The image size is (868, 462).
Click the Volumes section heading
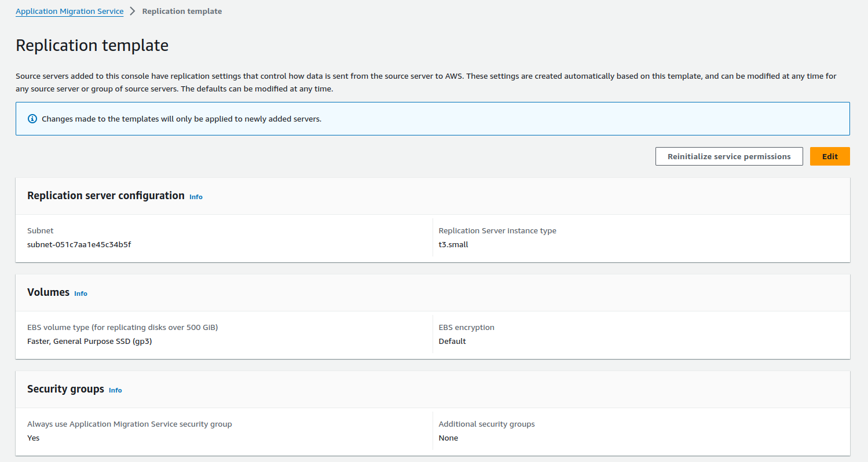click(x=48, y=292)
